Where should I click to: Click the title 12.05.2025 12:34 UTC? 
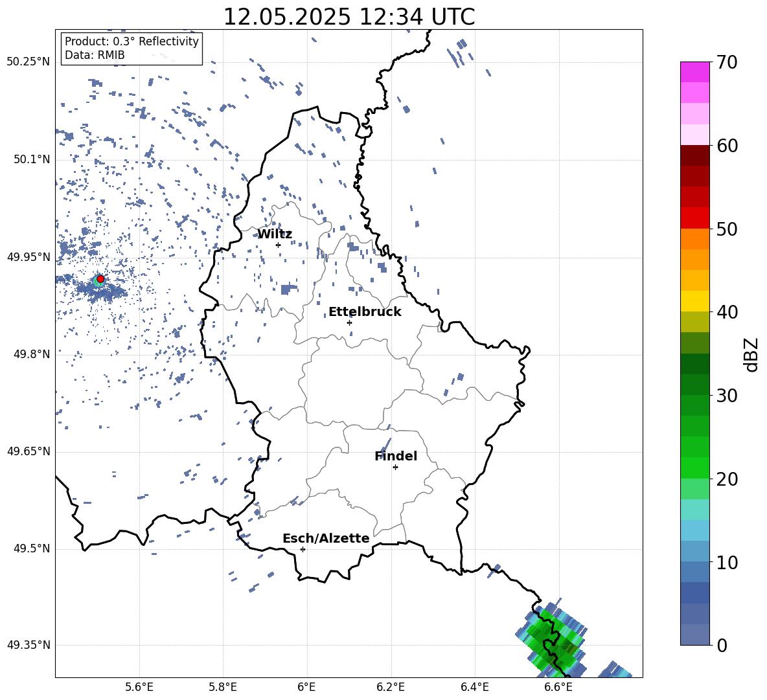coord(349,17)
